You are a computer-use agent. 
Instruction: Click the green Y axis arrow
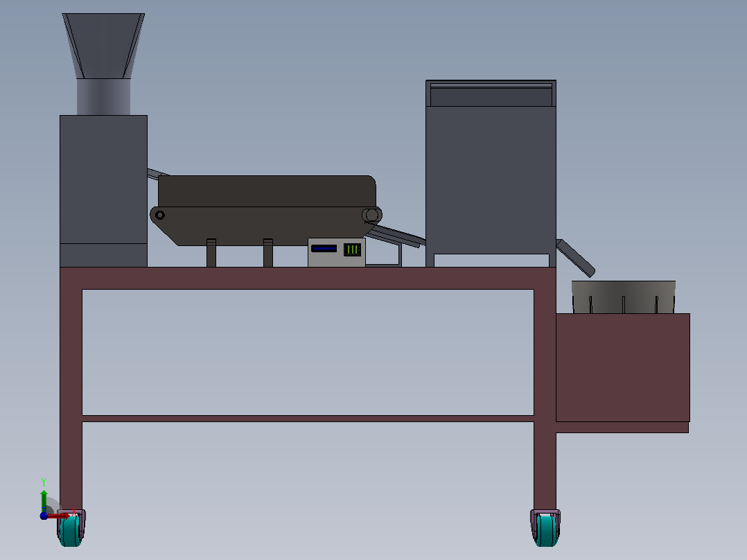click(44, 500)
